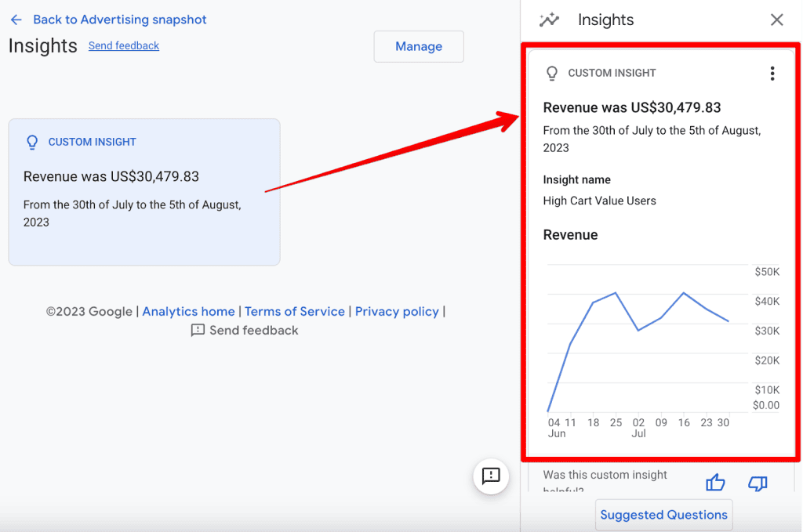Click the Insights sparkline icon in panel header

pyautogui.click(x=550, y=20)
